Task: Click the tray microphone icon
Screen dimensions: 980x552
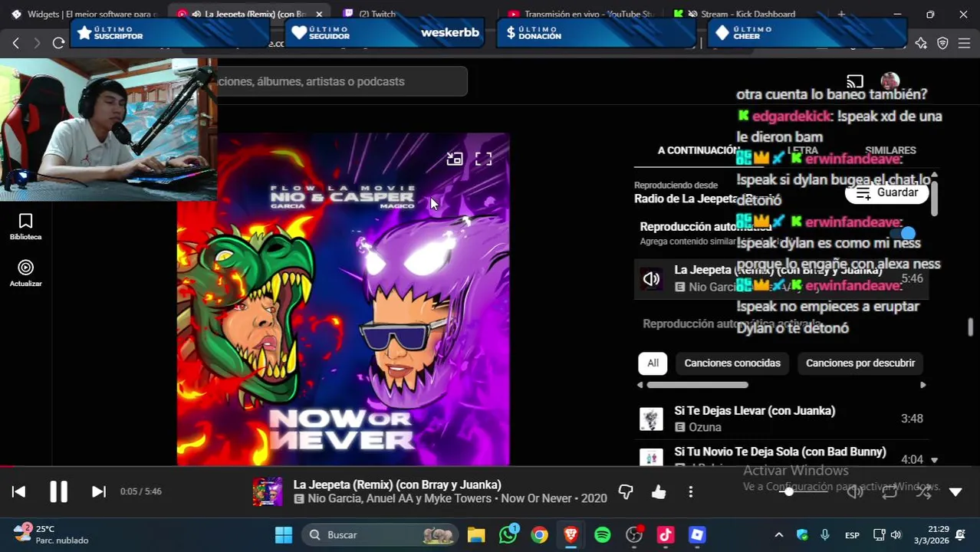Action: click(x=825, y=535)
